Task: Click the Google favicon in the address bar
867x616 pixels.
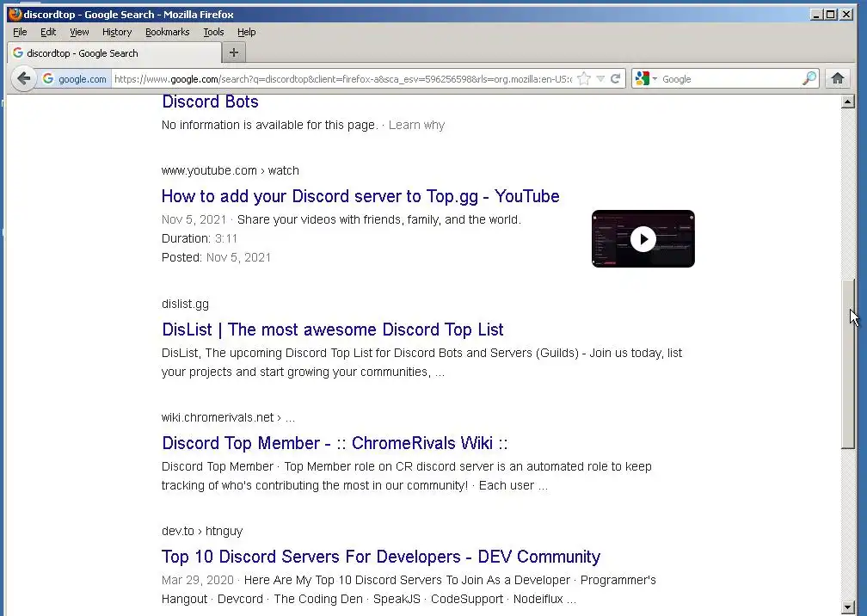Action: [48, 78]
